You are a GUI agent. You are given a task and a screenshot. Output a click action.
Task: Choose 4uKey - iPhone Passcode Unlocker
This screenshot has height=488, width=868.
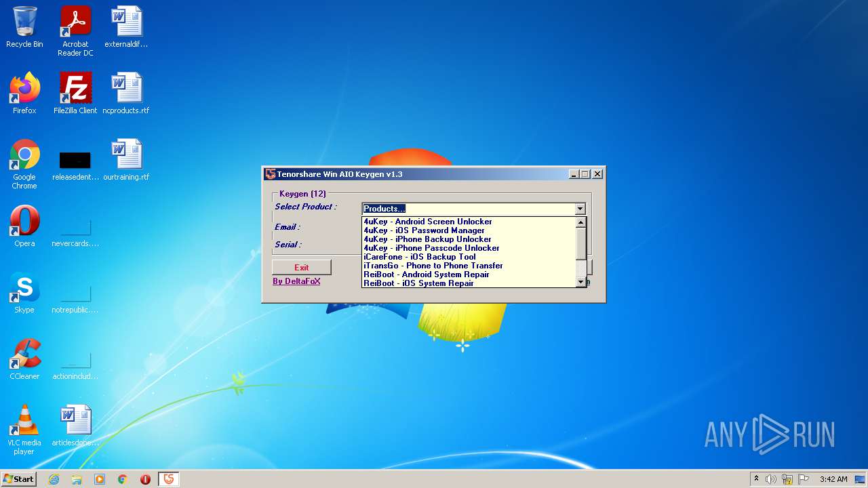click(469, 248)
